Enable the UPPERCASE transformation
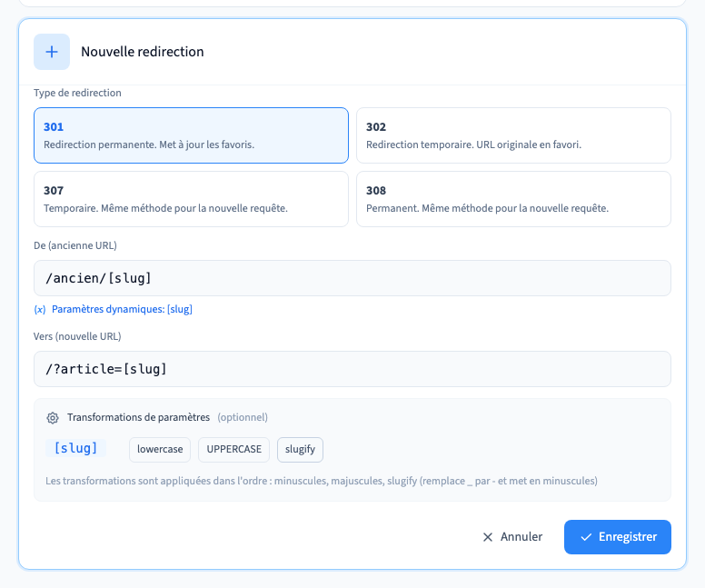 click(233, 450)
